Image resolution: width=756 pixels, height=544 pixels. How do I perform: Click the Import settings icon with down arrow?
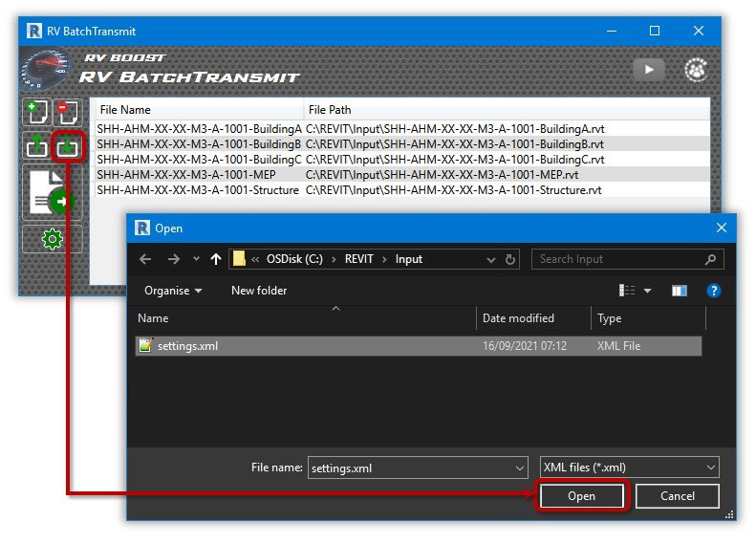pos(68,145)
